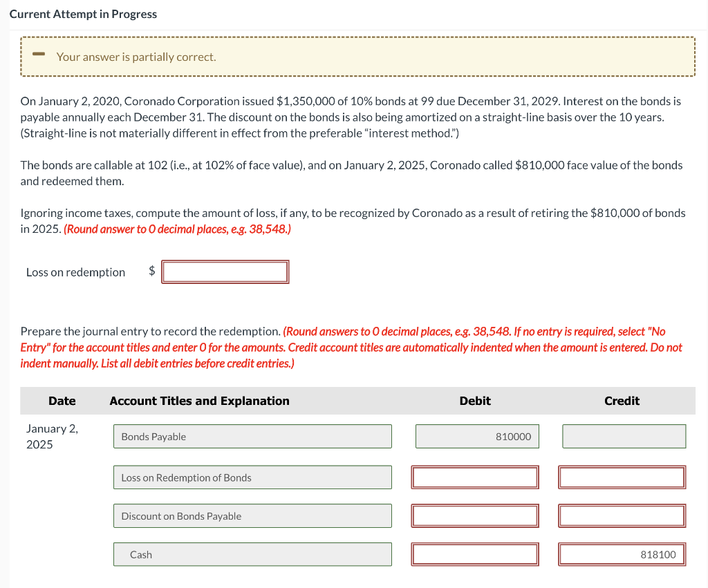The width and height of the screenshot is (708, 588).
Task: Click the Loss on Redemption credit field
Action: click(x=622, y=477)
